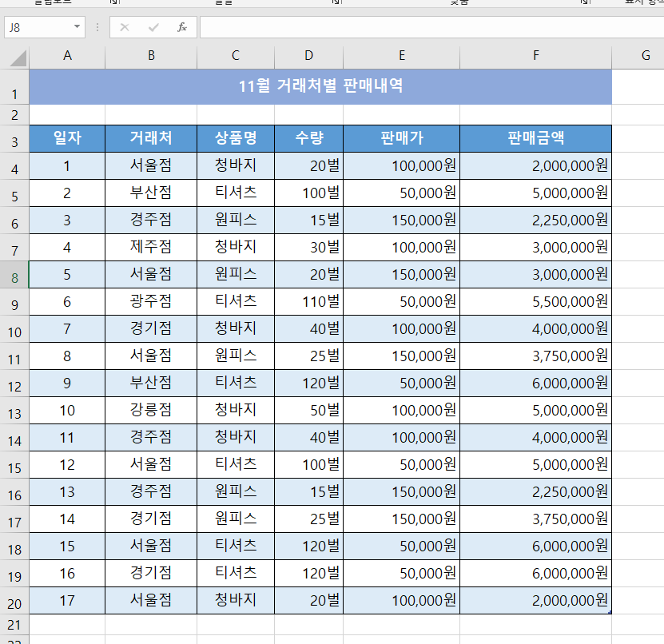Click date cell '11' in row 14
The width and height of the screenshot is (664, 644).
[67, 437]
